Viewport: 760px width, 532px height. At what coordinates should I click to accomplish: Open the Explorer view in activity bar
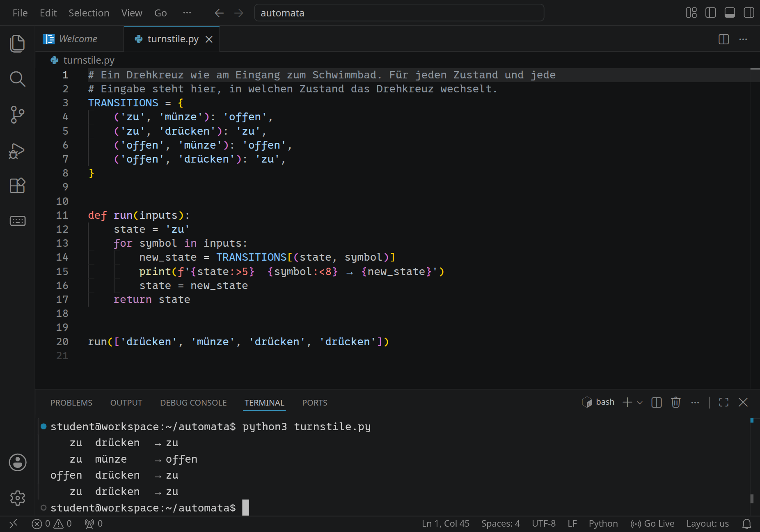pos(17,44)
